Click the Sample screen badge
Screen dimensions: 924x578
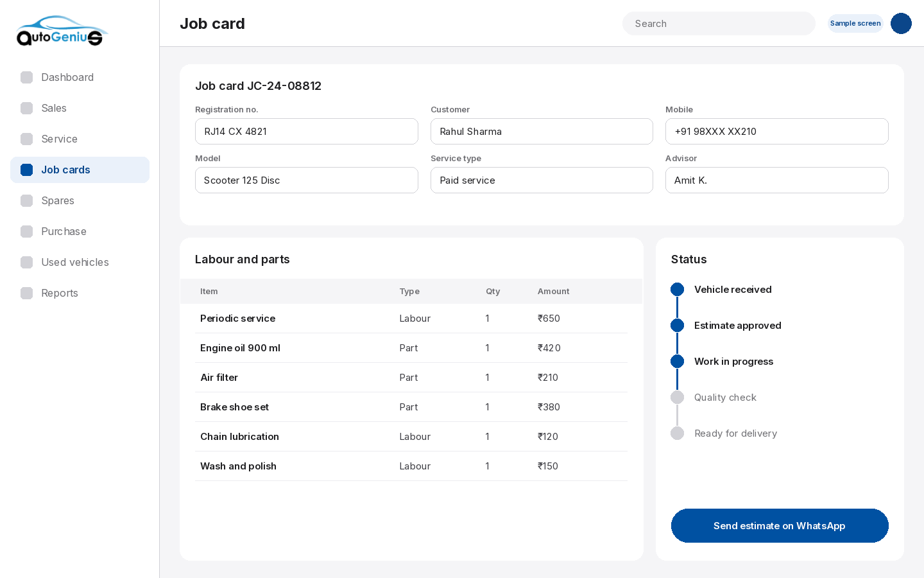[x=855, y=23]
